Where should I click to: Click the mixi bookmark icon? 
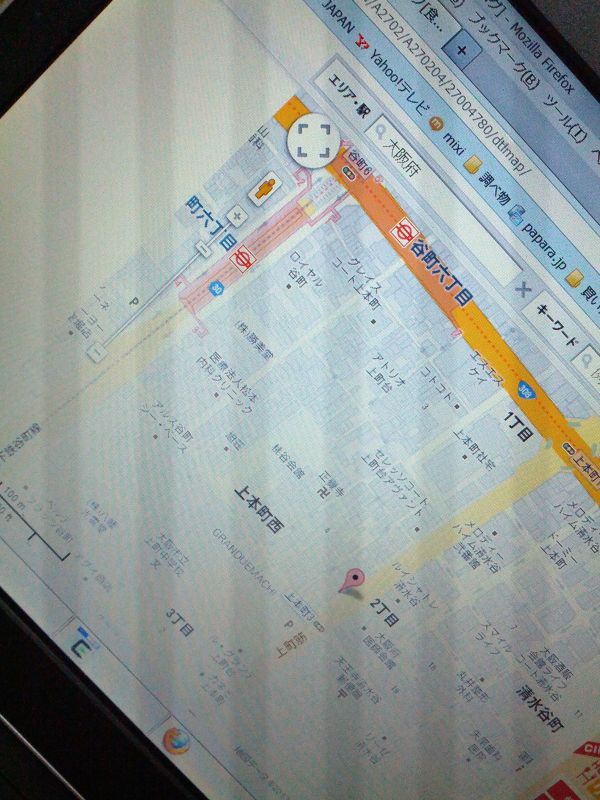[x=435, y=123]
